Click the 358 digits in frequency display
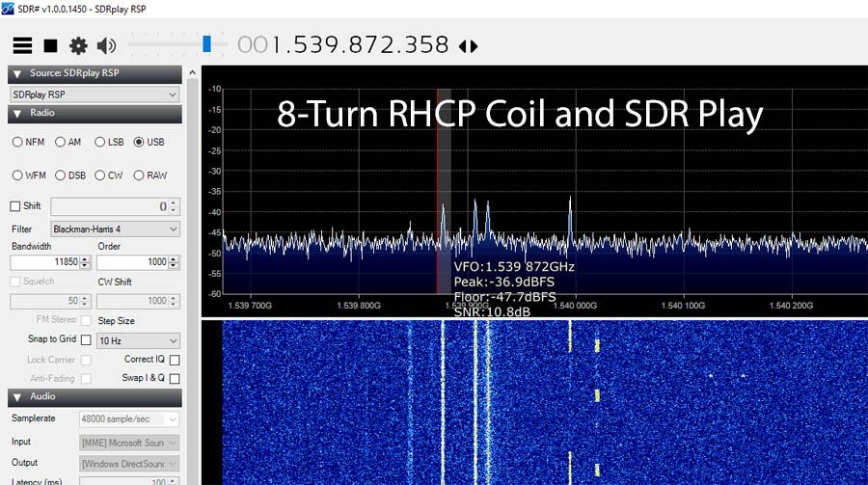The height and width of the screenshot is (485, 868). coord(425,45)
